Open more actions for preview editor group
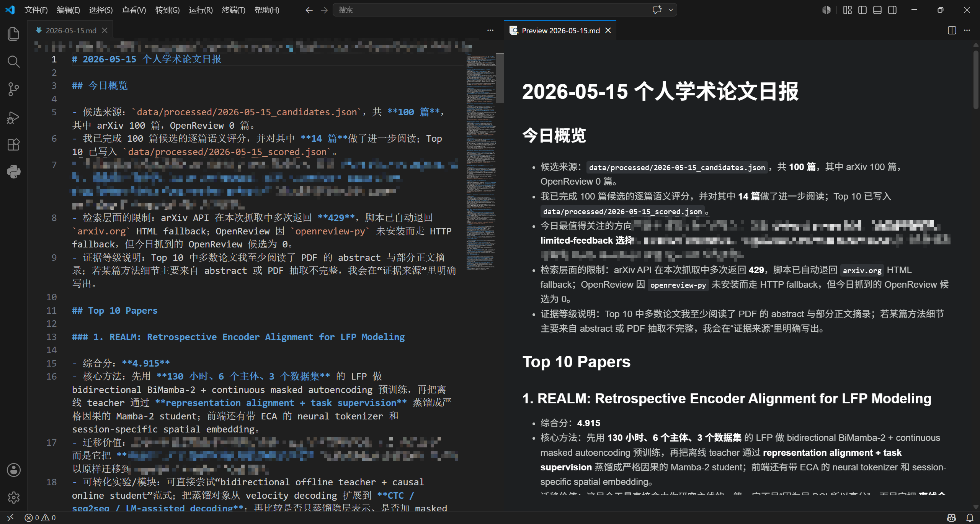This screenshot has width=980, height=524. 967,30
